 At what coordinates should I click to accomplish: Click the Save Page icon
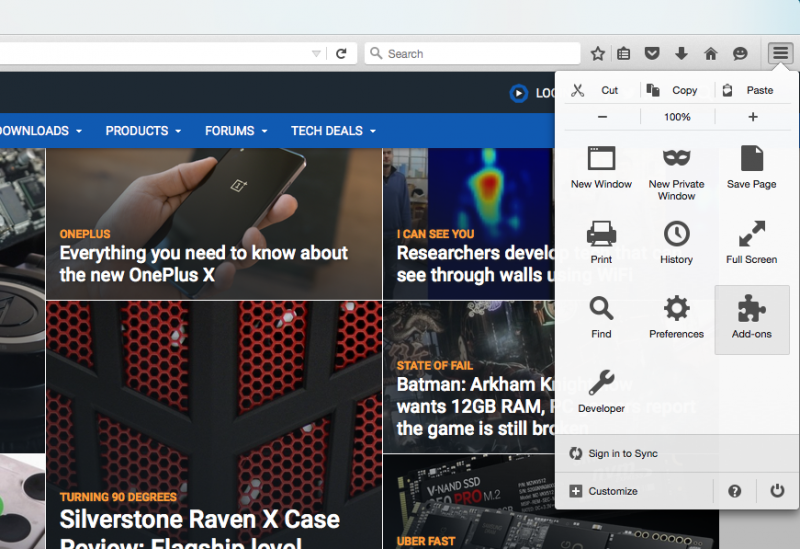point(751,159)
